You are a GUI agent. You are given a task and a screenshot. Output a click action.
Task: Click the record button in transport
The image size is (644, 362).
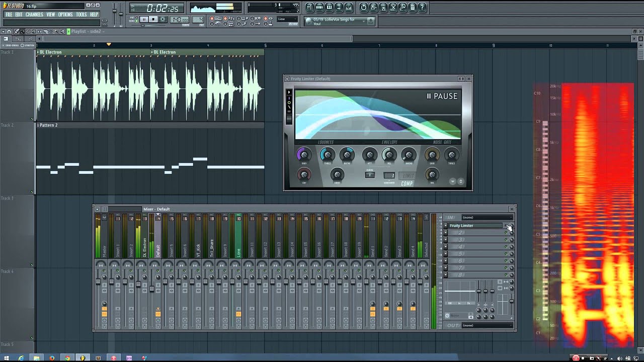tap(163, 20)
